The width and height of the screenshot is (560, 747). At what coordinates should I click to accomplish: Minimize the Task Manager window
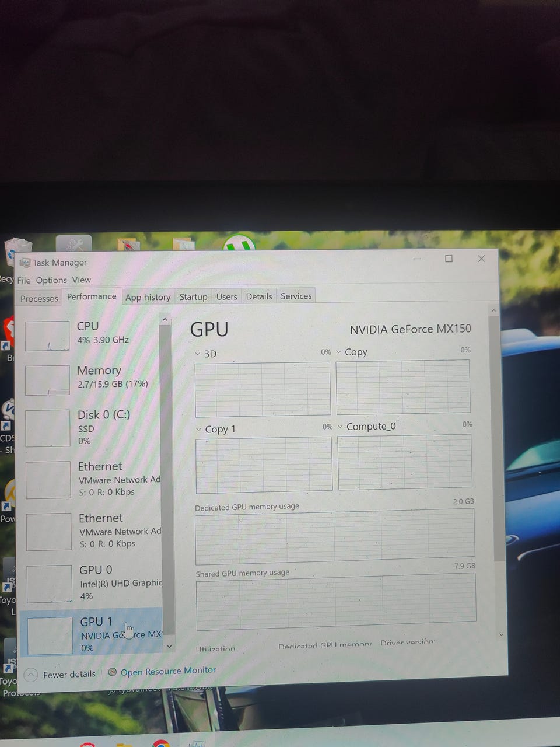pyautogui.click(x=417, y=259)
